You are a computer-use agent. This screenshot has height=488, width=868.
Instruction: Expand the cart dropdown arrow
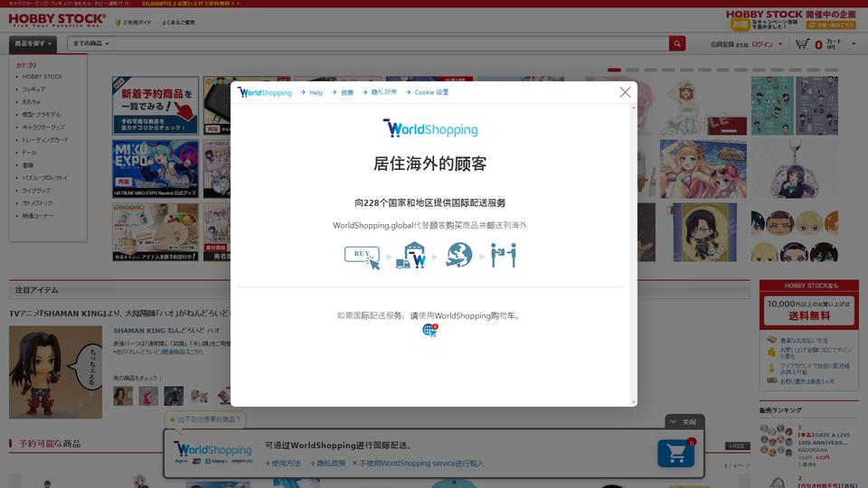pos(854,43)
